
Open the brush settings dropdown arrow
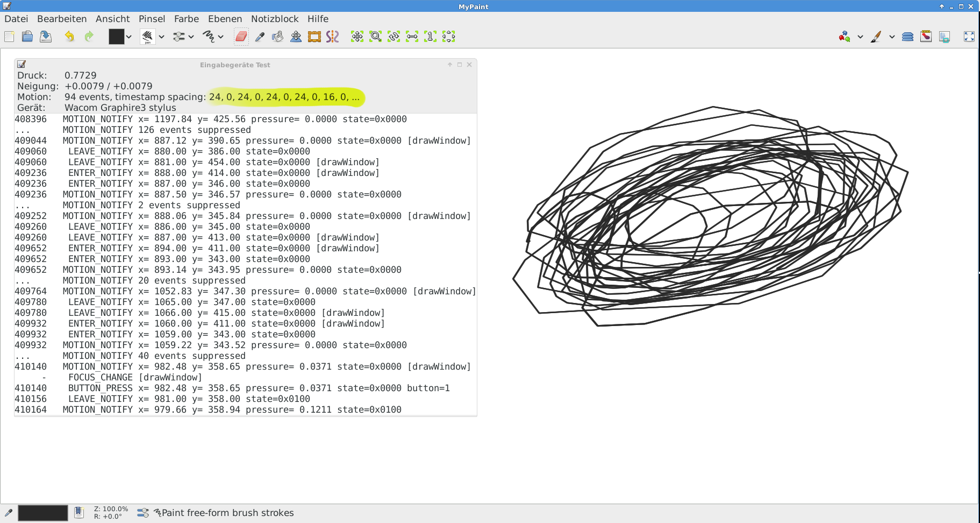pyautogui.click(x=191, y=37)
